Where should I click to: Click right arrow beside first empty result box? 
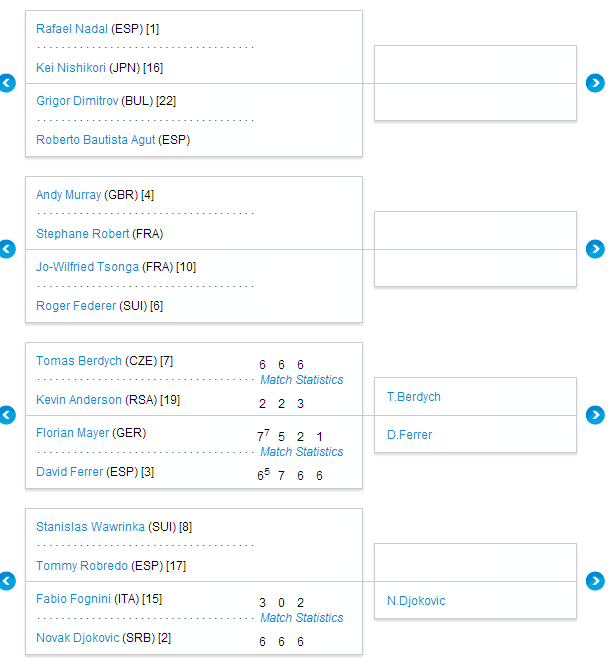coord(594,83)
